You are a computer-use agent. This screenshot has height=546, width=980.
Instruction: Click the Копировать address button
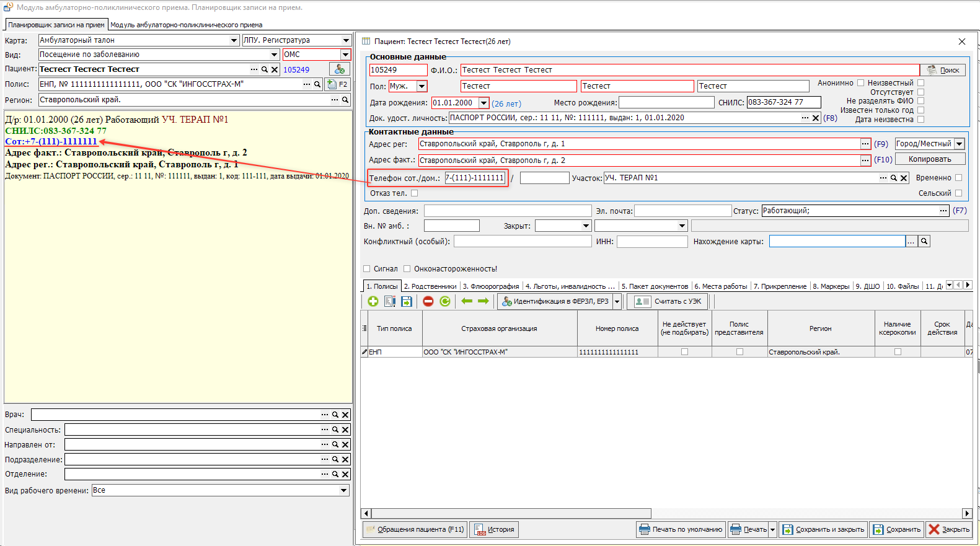pyautogui.click(x=930, y=159)
